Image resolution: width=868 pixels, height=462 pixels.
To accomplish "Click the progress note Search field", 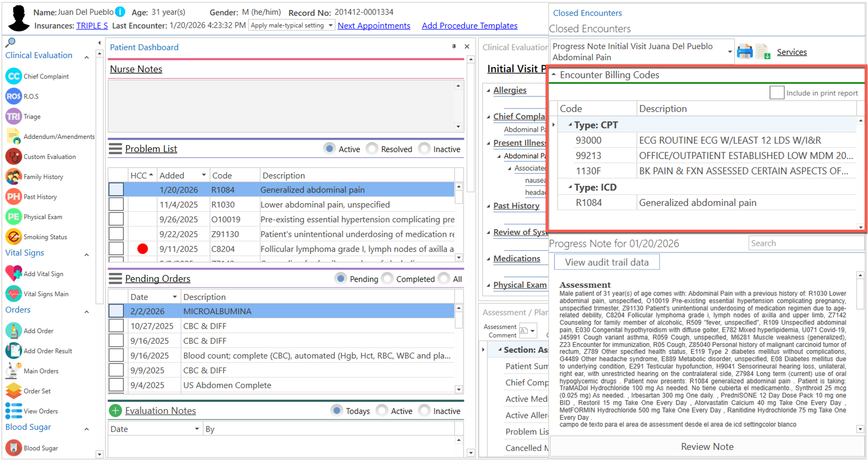I will (x=805, y=243).
